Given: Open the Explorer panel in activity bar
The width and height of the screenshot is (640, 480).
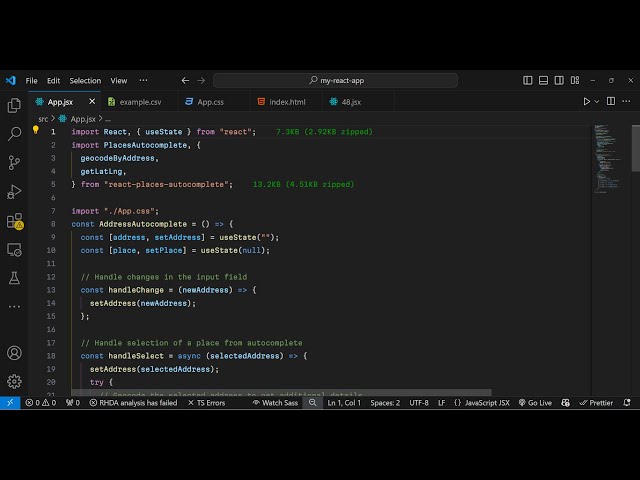Looking at the screenshot, I should pyautogui.click(x=14, y=105).
